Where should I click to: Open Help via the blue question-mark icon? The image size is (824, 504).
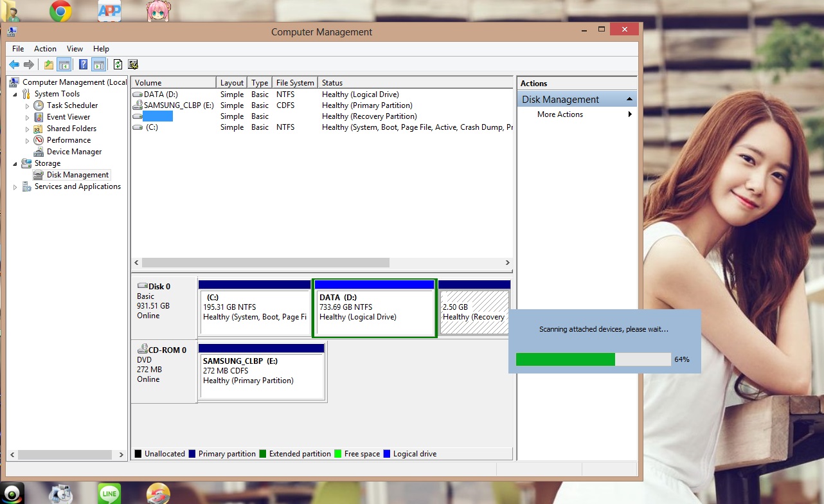(x=84, y=64)
